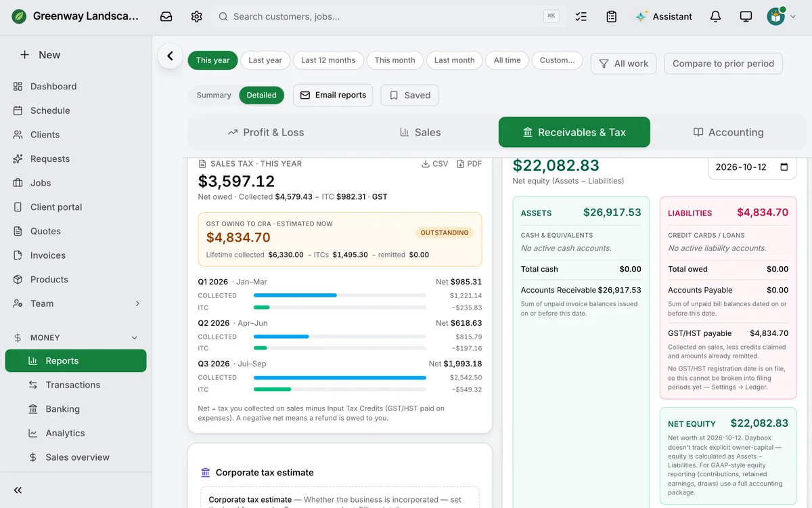Switch to Accounting tab
Image resolution: width=812 pixels, height=508 pixels.
click(729, 132)
